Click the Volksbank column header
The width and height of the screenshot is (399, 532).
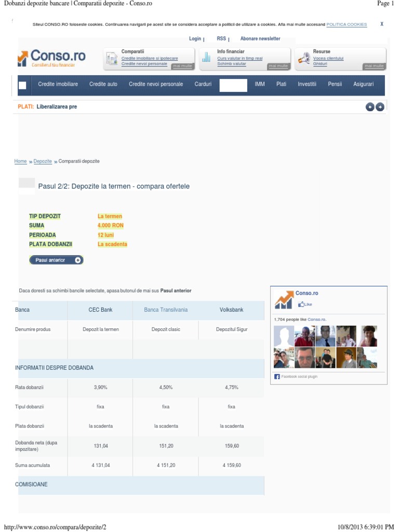[231, 310]
